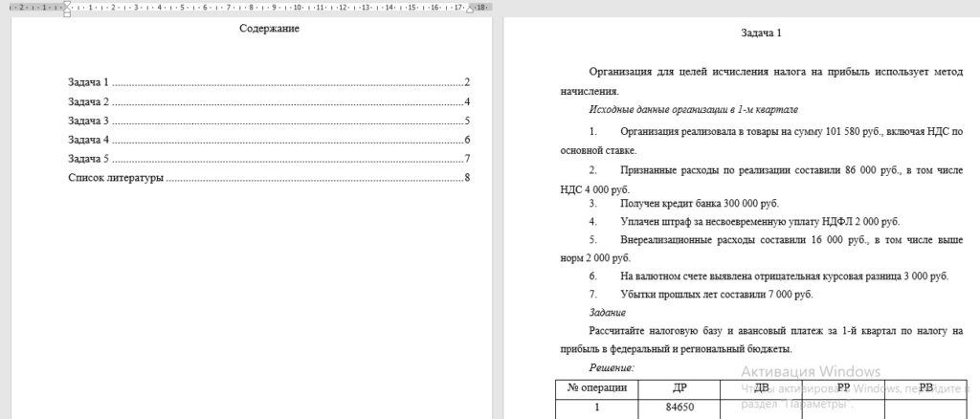Open the Список литературы contents entry
Screen dimensions: 980x419
[x=269, y=177]
